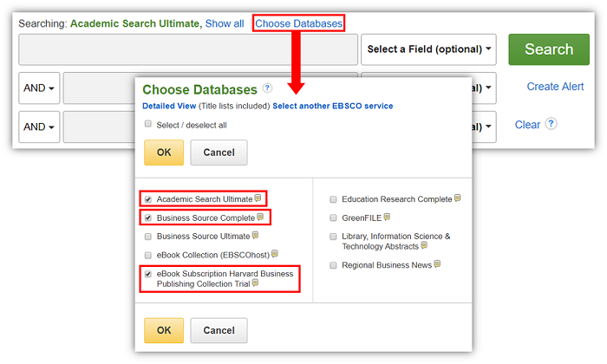This screenshot has height=364, width=607.
Task: Click the top OK button
Action: (164, 153)
